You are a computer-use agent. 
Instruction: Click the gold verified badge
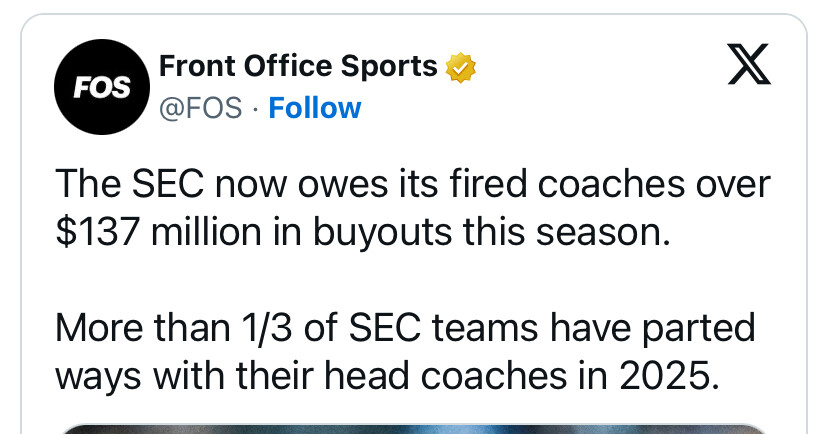point(459,67)
